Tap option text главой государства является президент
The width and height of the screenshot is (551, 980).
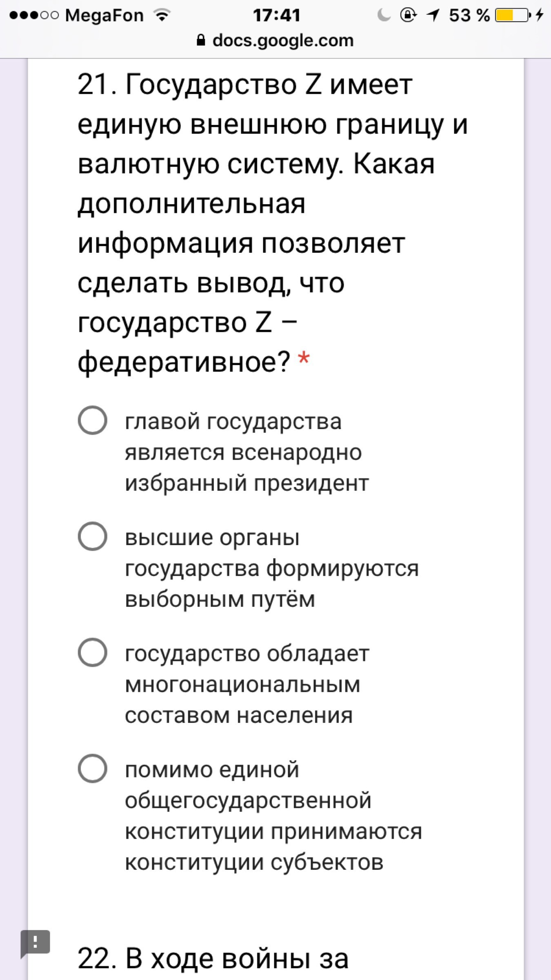pos(247,452)
